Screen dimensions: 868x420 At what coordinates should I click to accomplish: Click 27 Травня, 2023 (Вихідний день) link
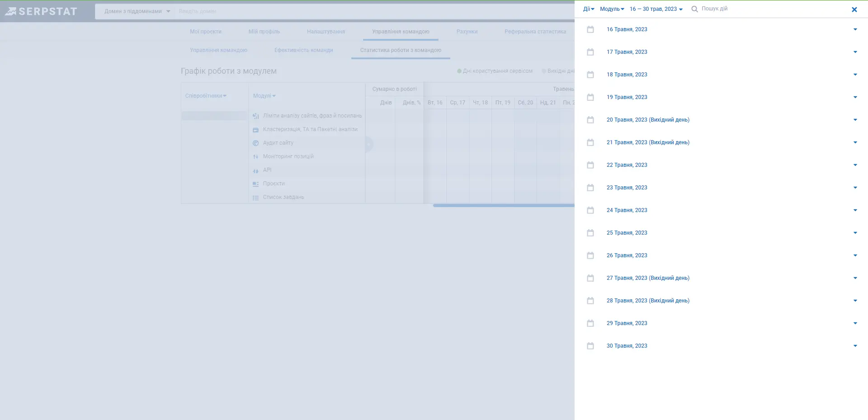(x=648, y=278)
